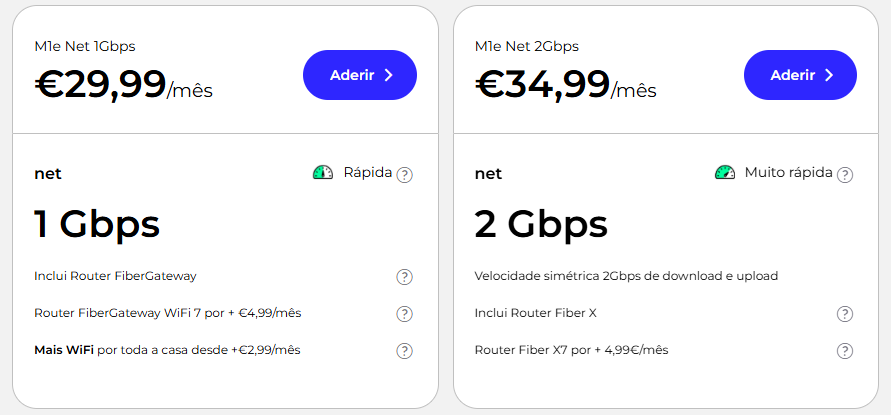The width and height of the screenshot is (891, 415).
Task: Open help icon next to Muito rápida label
Action: tap(845, 175)
